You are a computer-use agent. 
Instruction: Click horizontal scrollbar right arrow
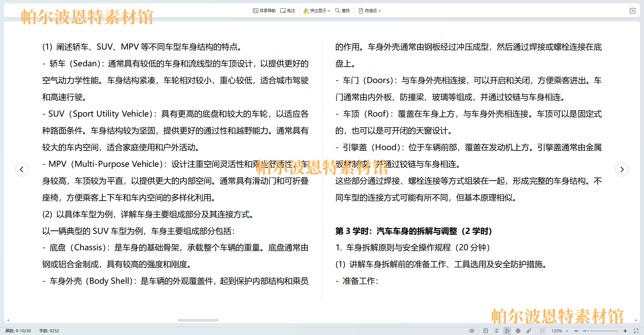[x=636, y=320]
